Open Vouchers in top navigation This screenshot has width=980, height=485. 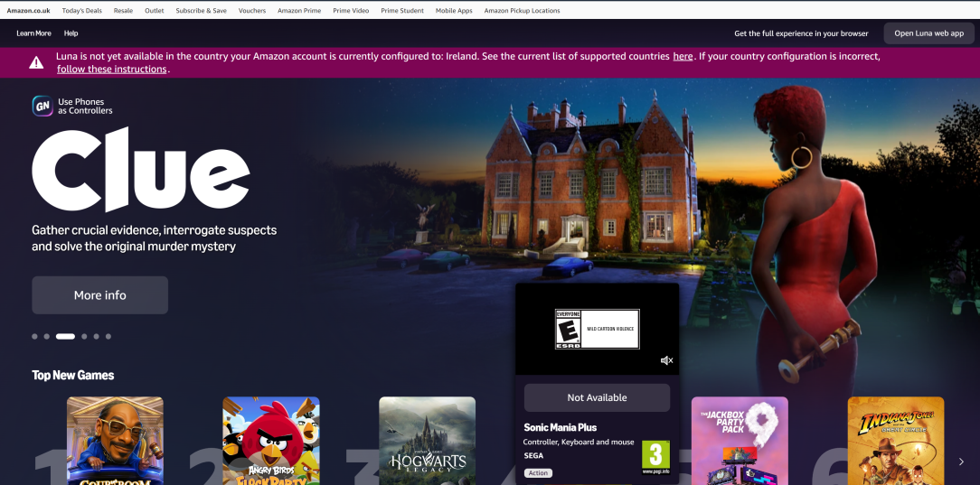(x=252, y=11)
